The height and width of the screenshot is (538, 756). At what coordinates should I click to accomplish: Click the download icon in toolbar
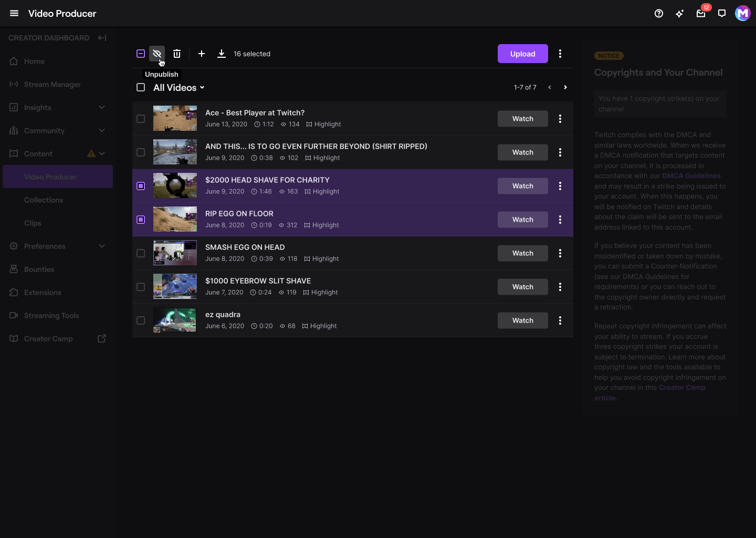pyautogui.click(x=222, y=54)
